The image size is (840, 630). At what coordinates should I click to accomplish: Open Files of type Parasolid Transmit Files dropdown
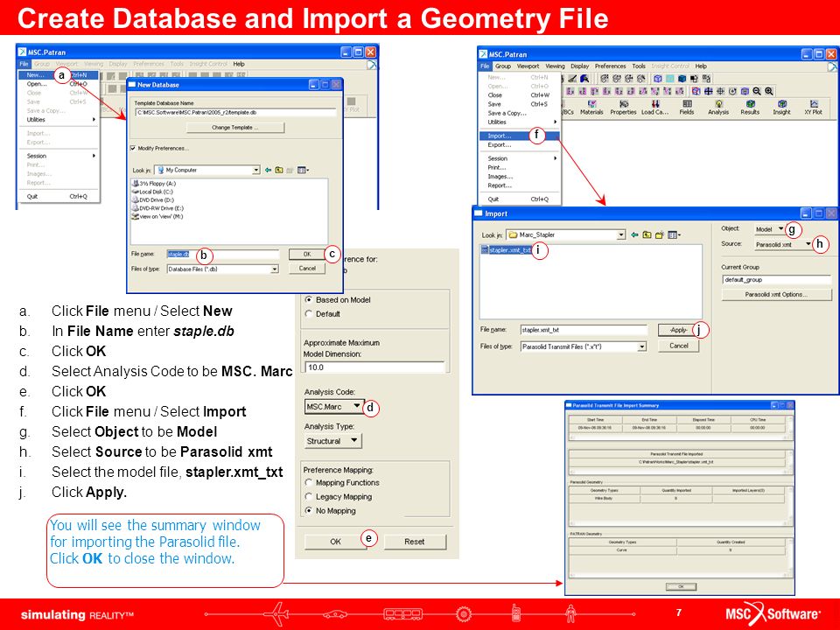tap(584, 346)
